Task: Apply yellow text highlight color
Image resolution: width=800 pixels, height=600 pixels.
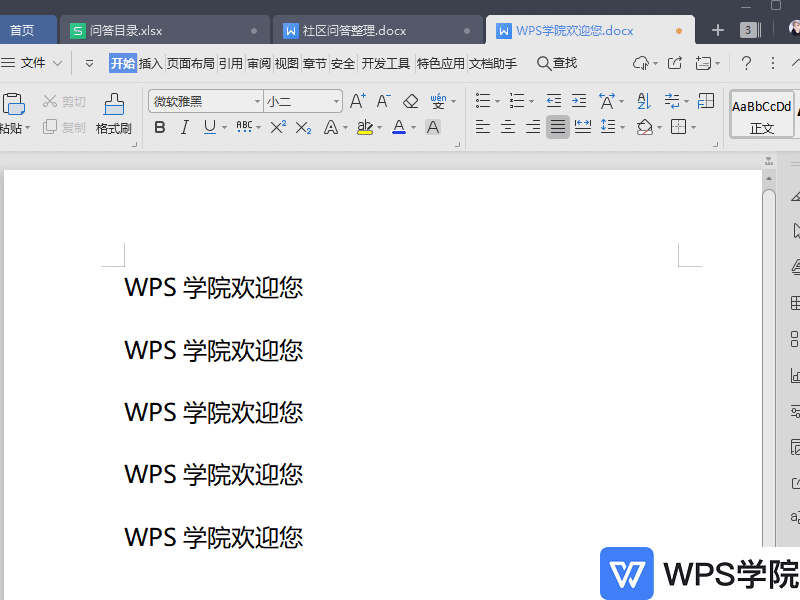Action: point(365,127)
